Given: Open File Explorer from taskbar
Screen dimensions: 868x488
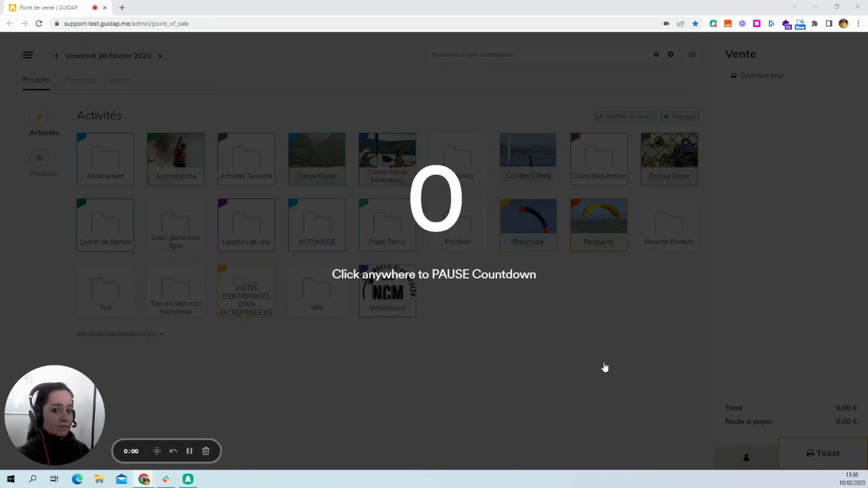Looking at the screenshot, I should tap(99, 479).
